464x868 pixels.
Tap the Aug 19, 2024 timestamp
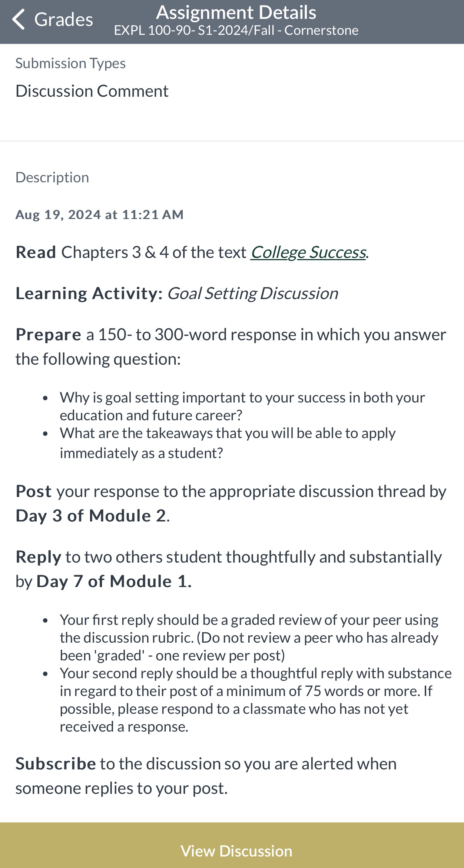pos(99,214)
